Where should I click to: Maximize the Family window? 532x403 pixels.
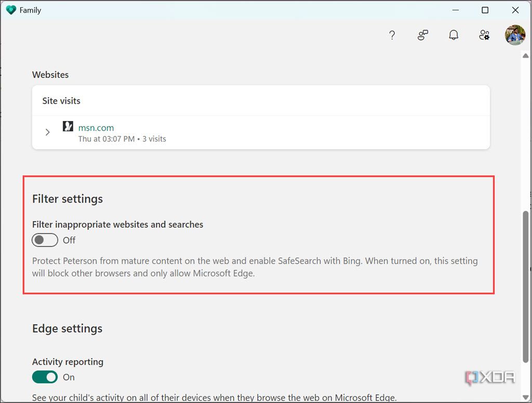pos(485,10)
